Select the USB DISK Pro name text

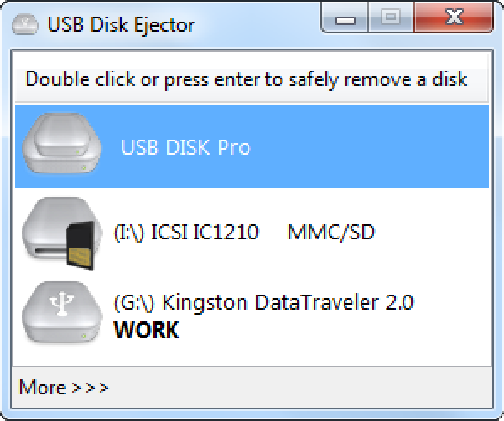pos(185,147)
